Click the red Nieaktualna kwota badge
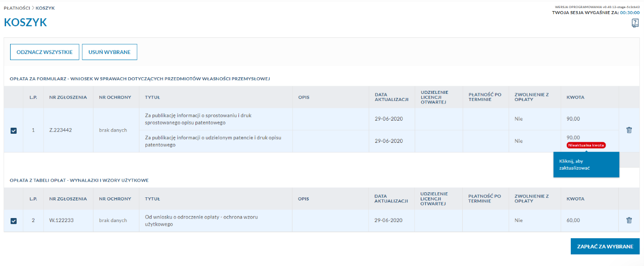 (586, 145)
